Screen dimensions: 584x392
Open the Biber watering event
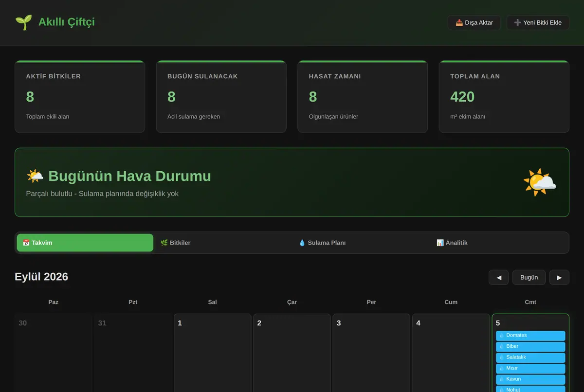tap(530, 346)
